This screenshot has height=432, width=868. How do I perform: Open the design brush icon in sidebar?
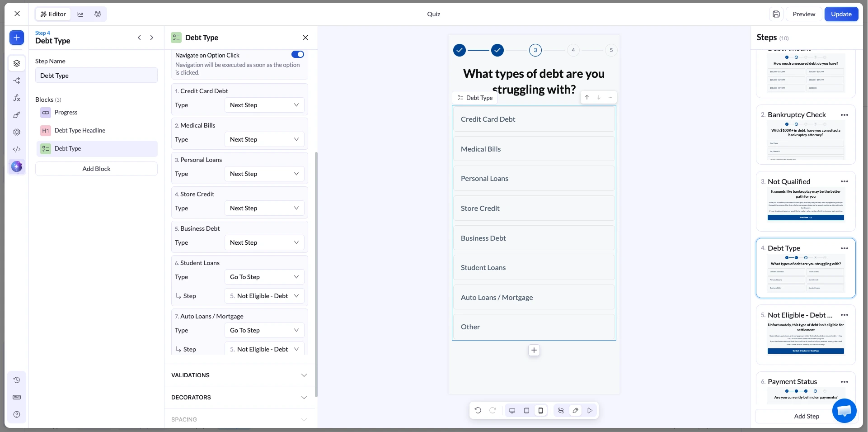[17, 115]
